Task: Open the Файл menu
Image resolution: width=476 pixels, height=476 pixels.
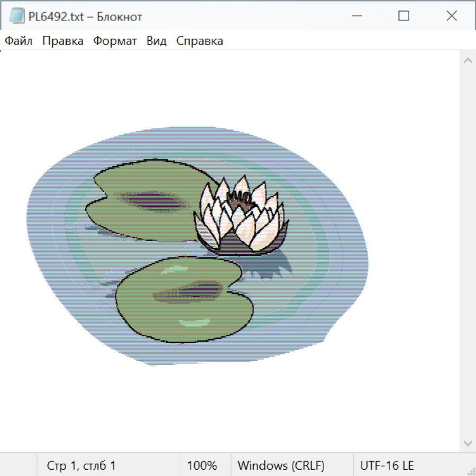Action: [x=19, y=41]
